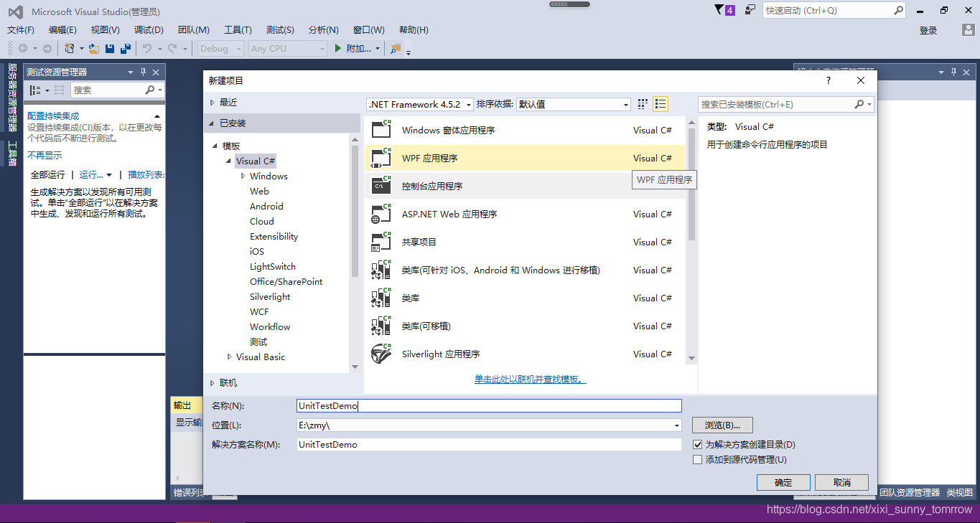The image size is (980, 523).
Task: Click the Undo toolbar icon
Action: tap(147, 48)
